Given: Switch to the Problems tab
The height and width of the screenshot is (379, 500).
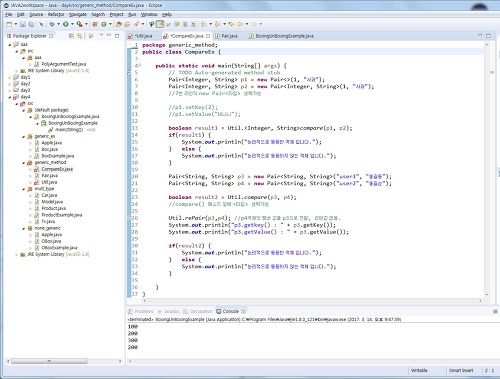Looking at the screenshot, I should [141, 311].
